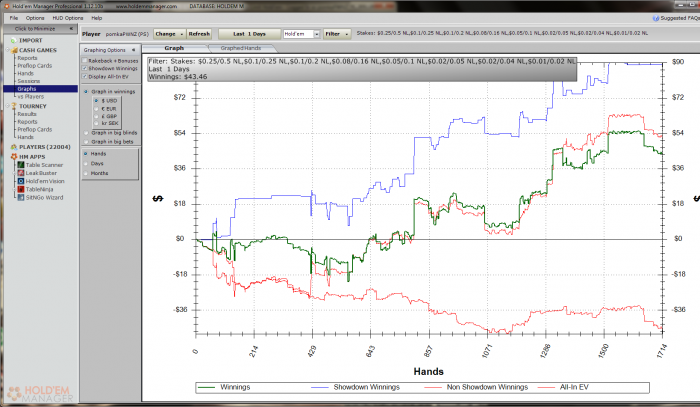Click the Click to Minimize bar
The height and width of the screenshot is (407, 700).
40,29
